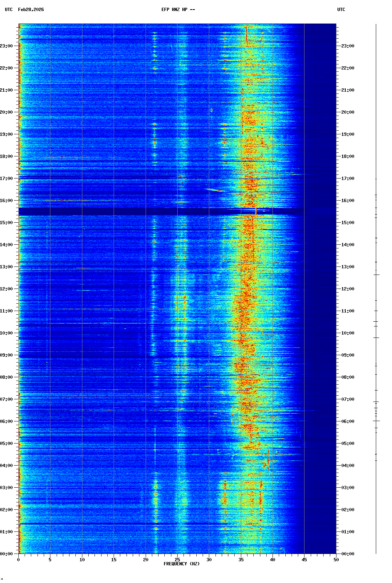
Task: Click the 06:00 time label on right axis
Action: tap(348, 421)
